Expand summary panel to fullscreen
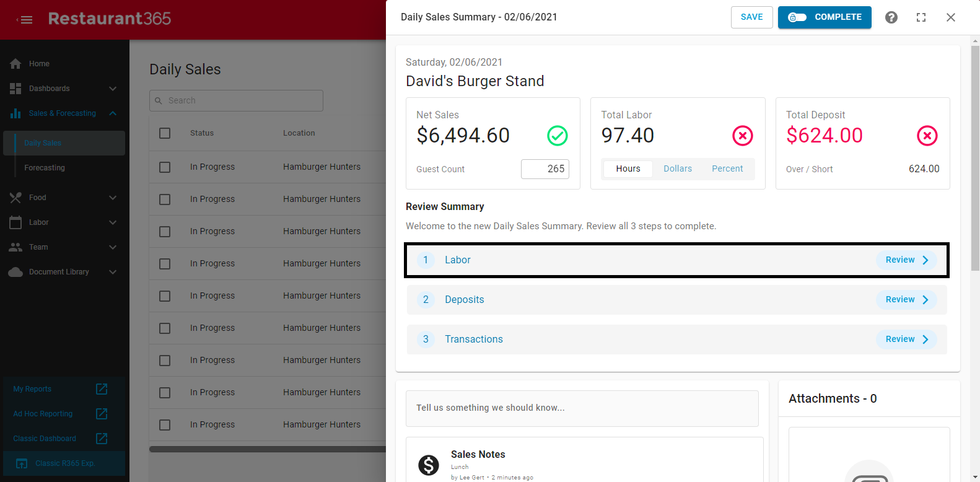 [921, 17]
